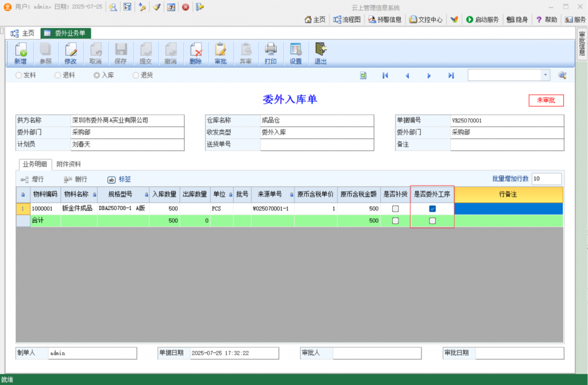Go to the next record
The width and height of the screenshot is (588, 385).
[x=429, y=75]
